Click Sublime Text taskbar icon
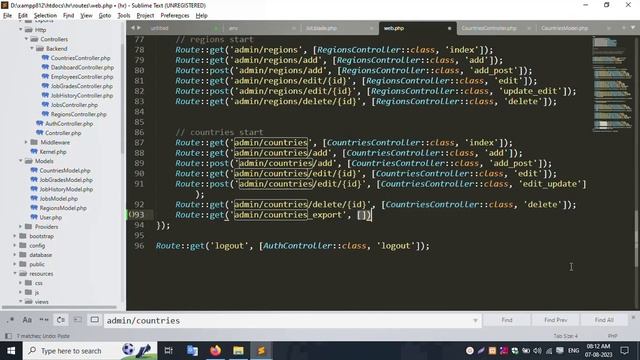This screenshot has width=640, height=360. click(261, 351)
